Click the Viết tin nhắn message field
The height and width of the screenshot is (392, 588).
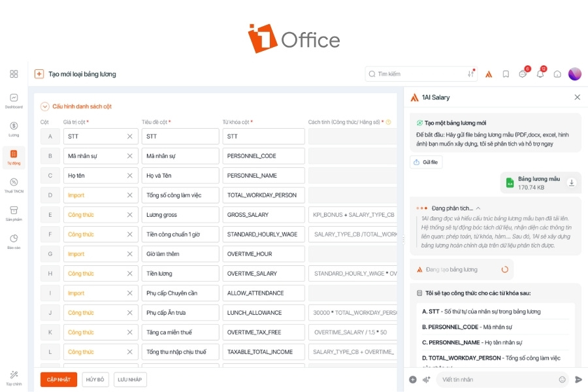click(x=498, y=380)
